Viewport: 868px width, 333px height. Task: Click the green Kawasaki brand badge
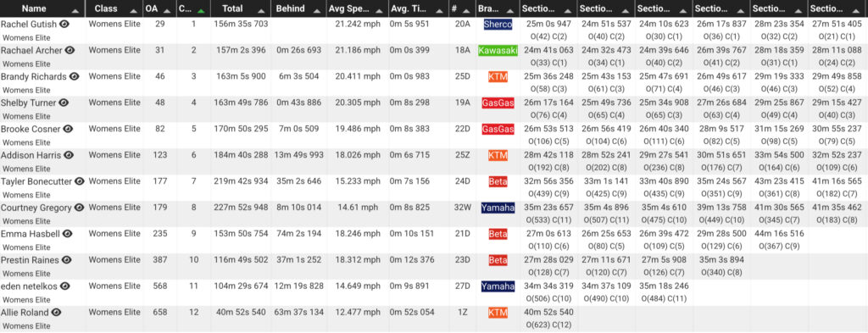click(498, 50)
